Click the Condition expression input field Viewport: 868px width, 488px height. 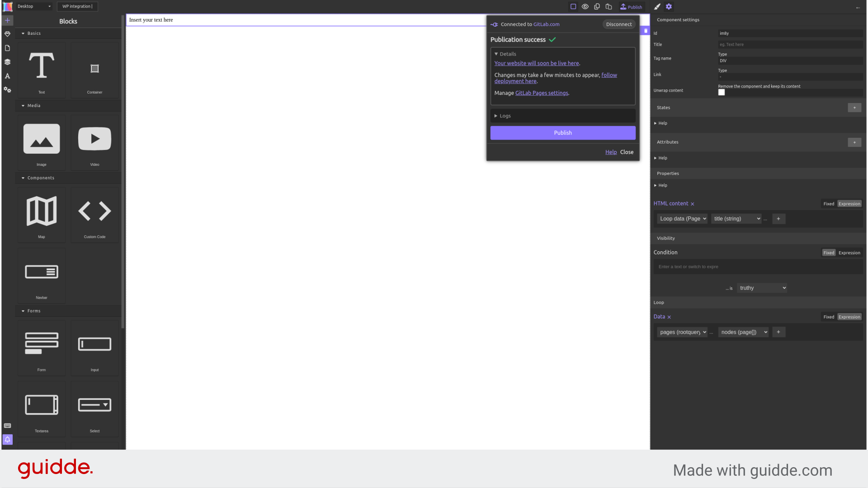coord(758,267)
